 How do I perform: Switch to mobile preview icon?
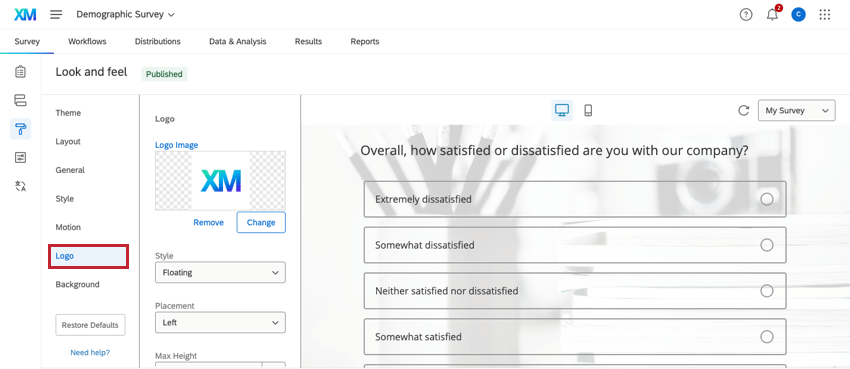coord(588,111)
